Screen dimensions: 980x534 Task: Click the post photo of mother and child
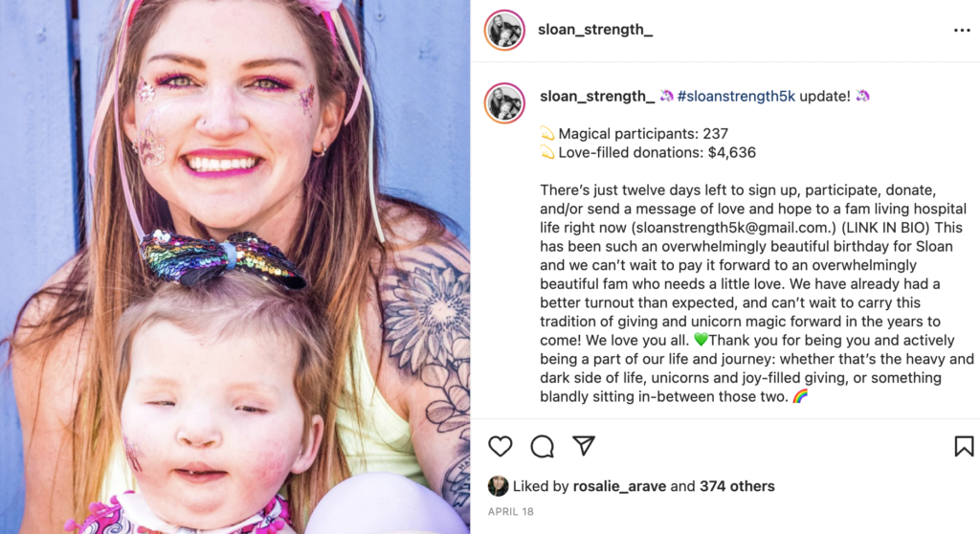235,267
